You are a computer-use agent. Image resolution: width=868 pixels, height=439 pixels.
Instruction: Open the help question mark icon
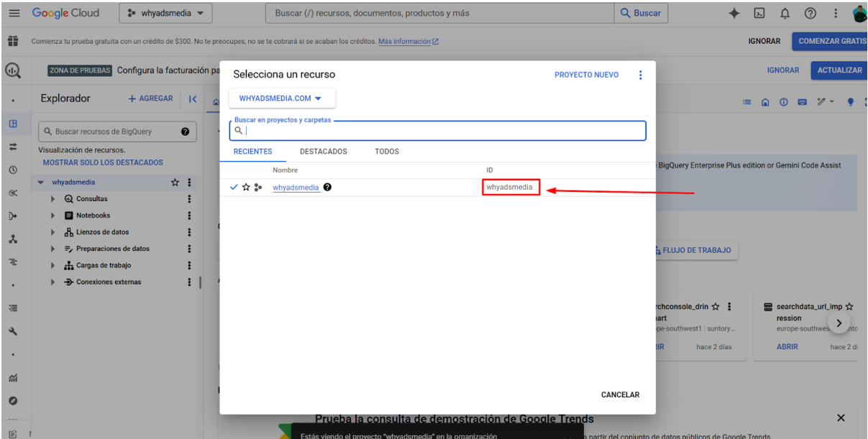810,13
